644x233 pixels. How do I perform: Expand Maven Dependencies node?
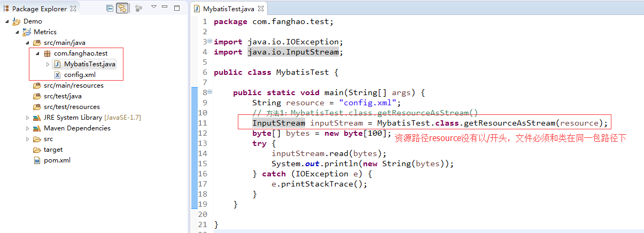coord(28,128)
